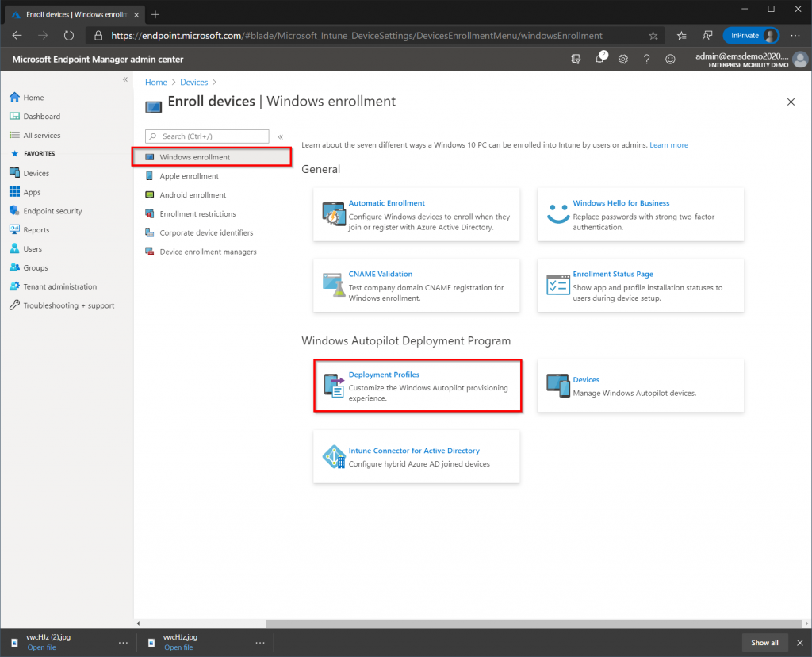Open file link for vwcHJz (2).jpg
This screenshot has width=812, height=657.
41,647
